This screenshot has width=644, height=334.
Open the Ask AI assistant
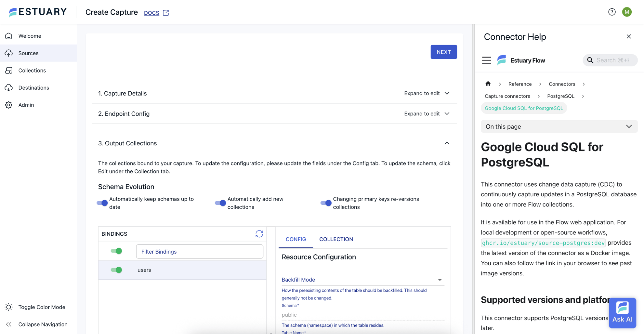click(622, 312)
